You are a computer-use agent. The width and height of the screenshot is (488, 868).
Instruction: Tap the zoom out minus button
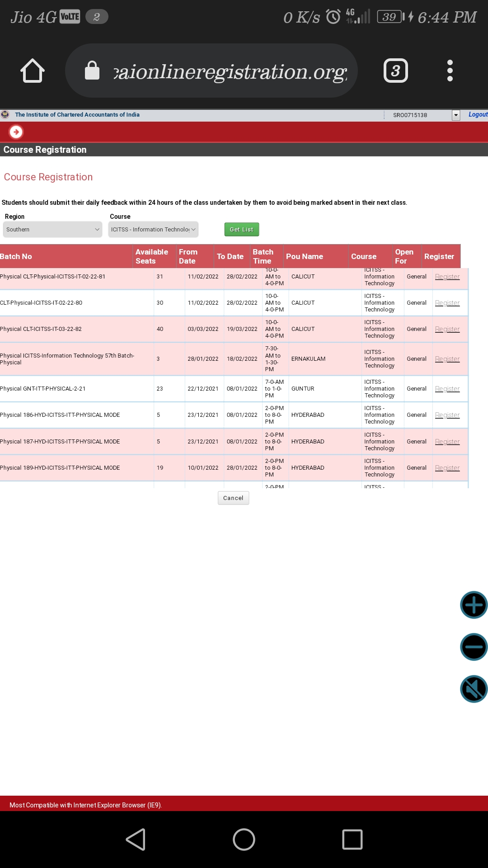point(474,647)
